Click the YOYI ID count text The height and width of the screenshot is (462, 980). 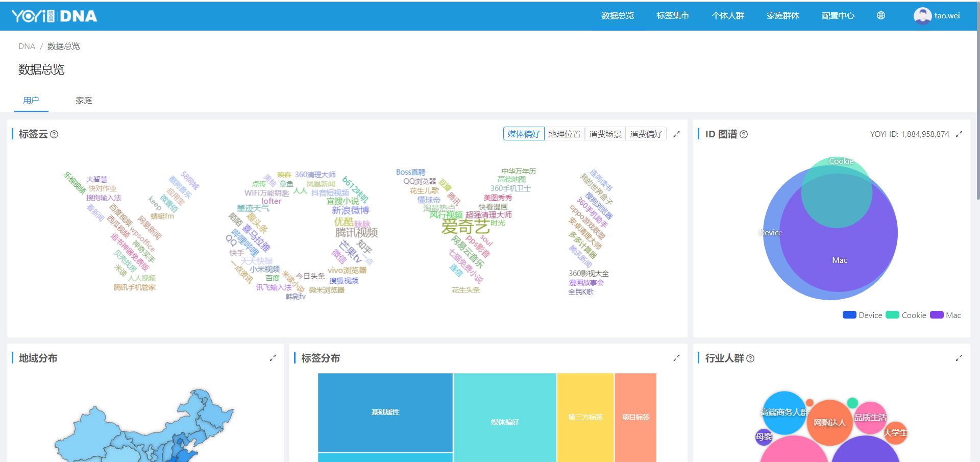point(910,134)
